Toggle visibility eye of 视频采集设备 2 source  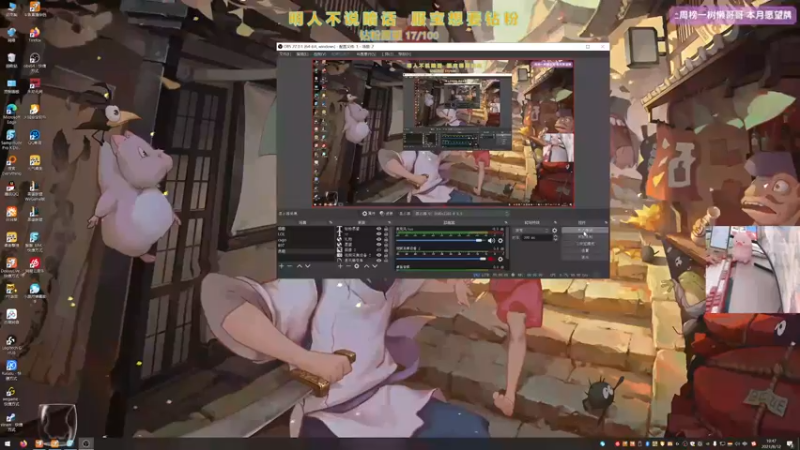pos(379,255)
